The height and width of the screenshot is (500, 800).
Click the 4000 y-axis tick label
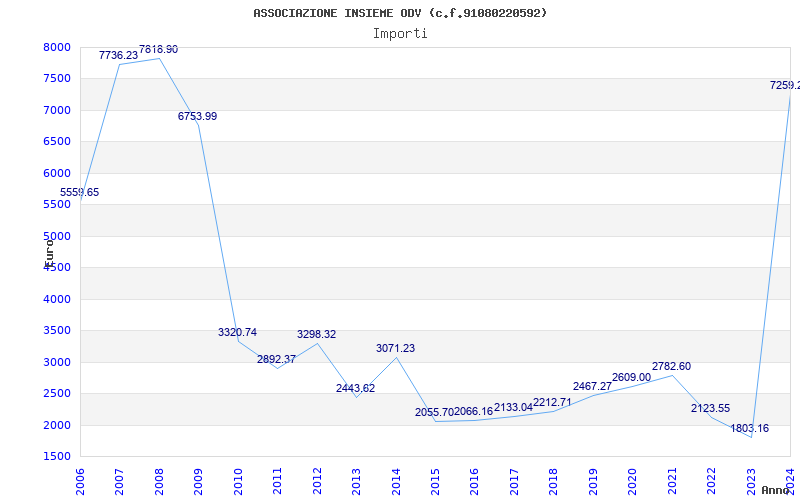[x=57, y=299]
